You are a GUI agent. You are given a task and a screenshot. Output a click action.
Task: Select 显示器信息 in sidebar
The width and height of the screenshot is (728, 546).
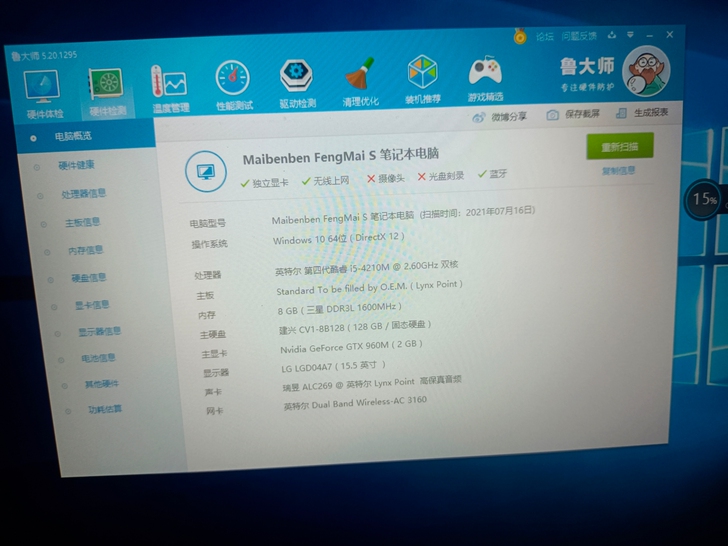click(99, 331)
